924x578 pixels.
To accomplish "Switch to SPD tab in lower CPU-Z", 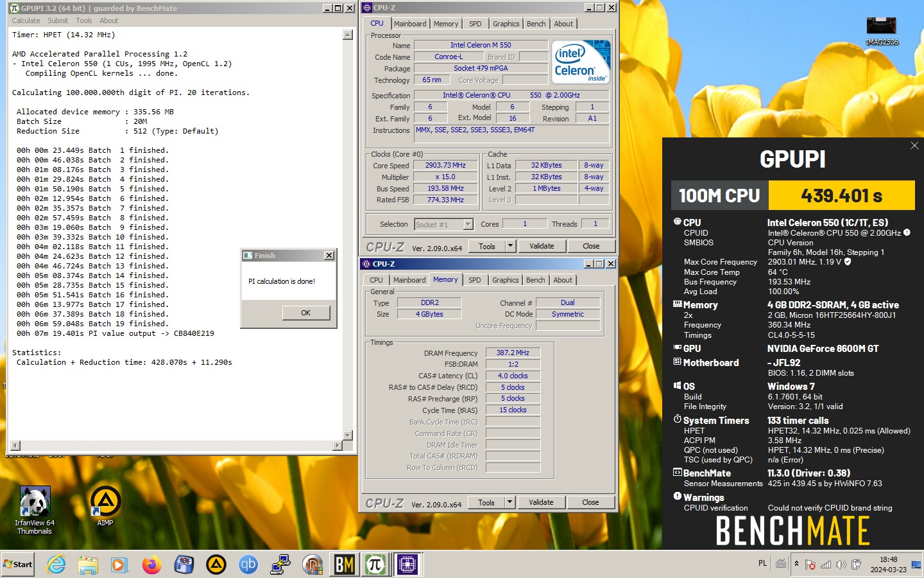I will (475, 280).
